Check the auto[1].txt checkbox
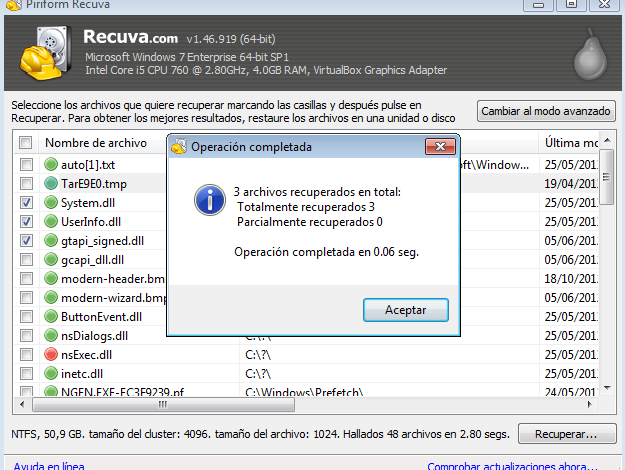 point(26,164)
